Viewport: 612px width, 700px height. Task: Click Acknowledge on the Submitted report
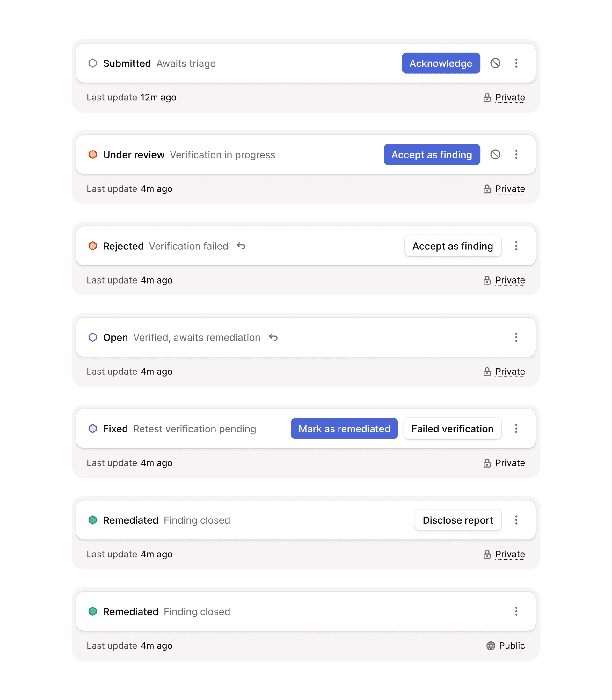[441, 63]
